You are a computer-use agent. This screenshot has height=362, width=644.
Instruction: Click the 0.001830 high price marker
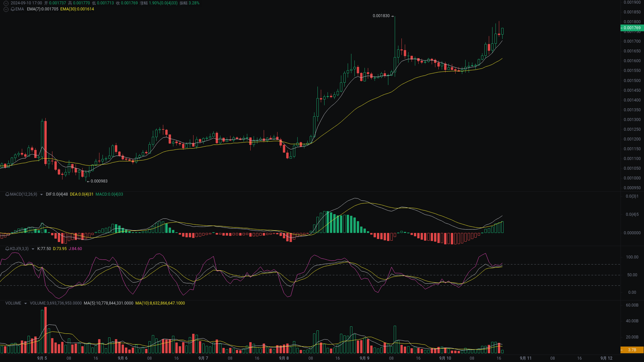tap(381, 16)
